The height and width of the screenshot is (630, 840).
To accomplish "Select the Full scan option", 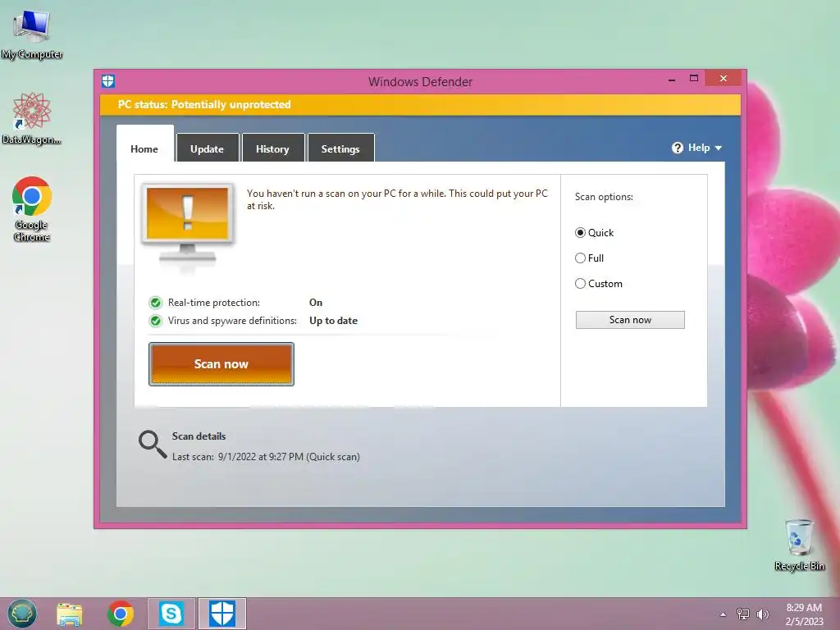I will [589, 258].
